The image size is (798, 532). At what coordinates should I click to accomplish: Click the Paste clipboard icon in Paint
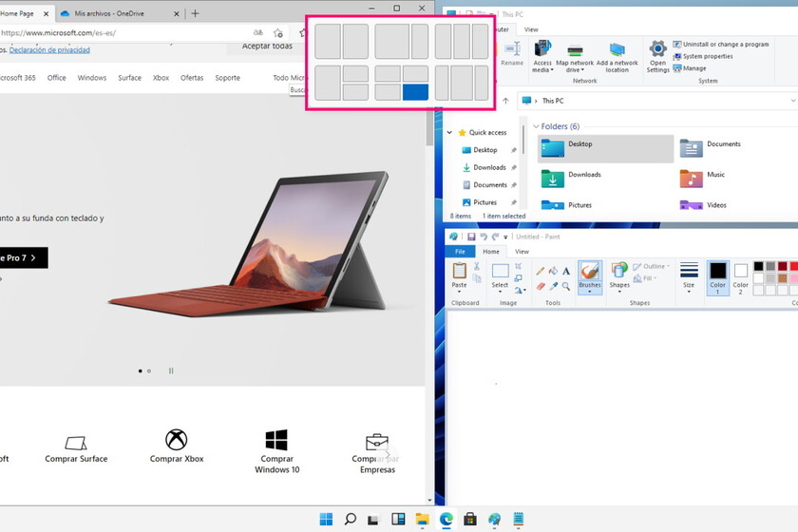pyautogui.click(x=459, y=271)
